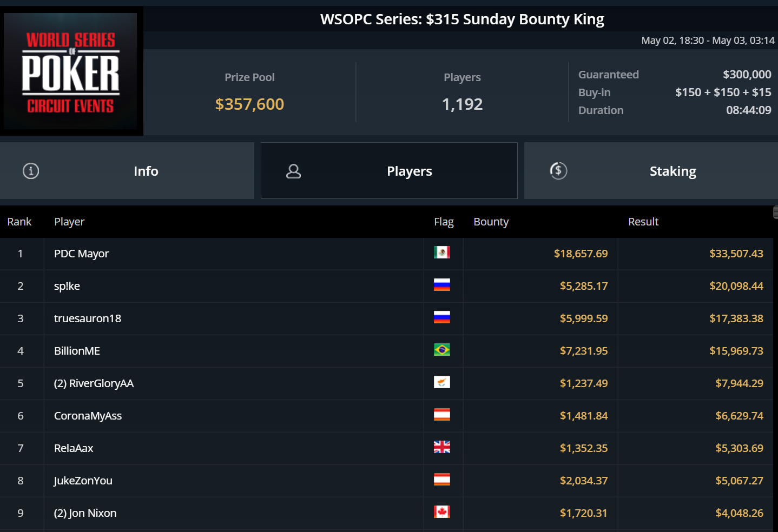Sort table by Rank column header

19,222
